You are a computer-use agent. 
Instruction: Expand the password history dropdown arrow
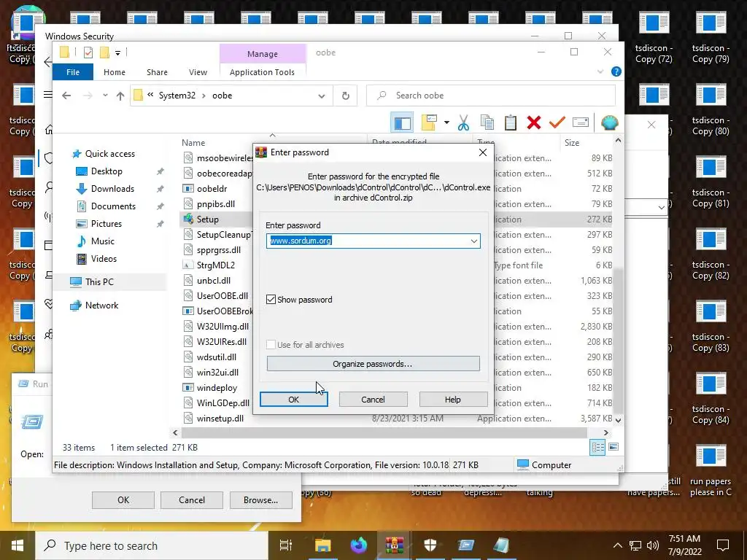click(x=474, y=241)
